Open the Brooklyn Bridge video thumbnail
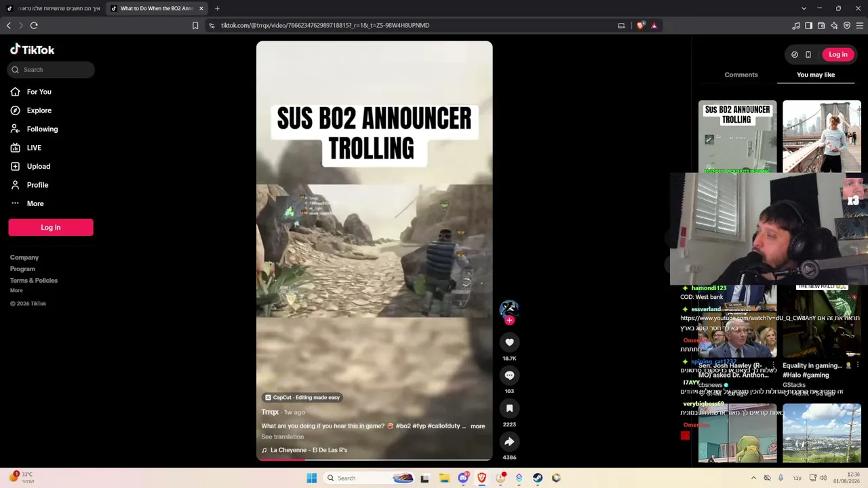This screenshot has height=488, width=868. pyautogui.click(x=822, y=137)
